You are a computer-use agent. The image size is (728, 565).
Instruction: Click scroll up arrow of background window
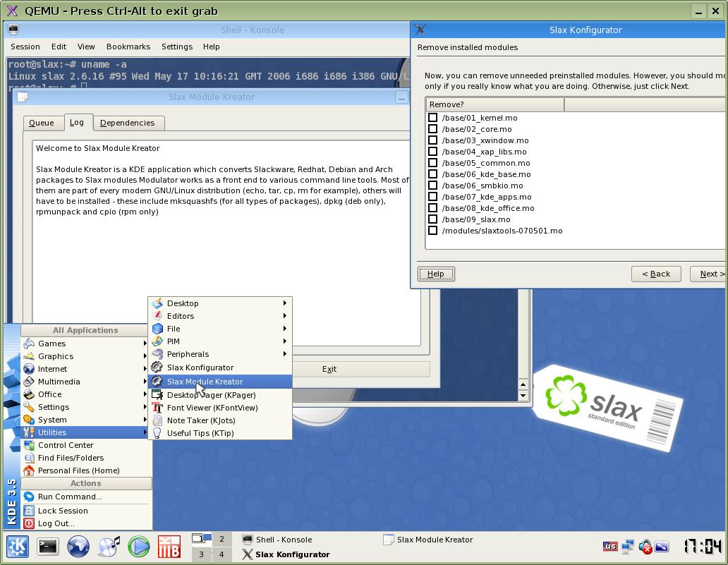523,385
